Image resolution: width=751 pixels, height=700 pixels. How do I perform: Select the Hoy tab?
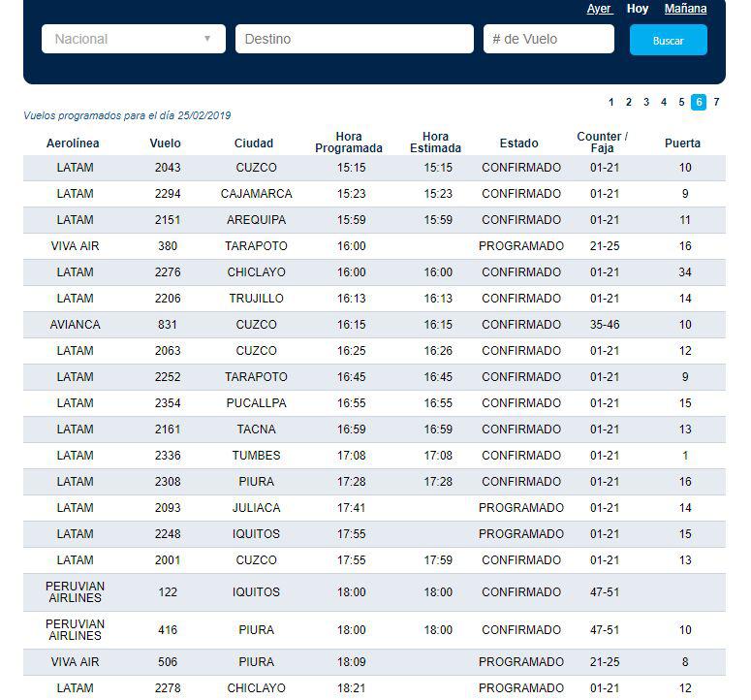pos(638,9)
